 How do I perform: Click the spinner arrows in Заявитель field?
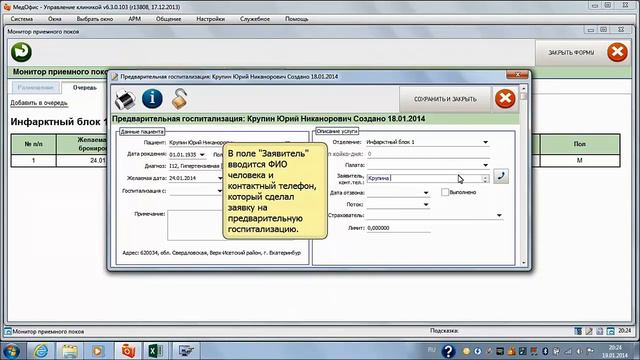pyautogui.click(x=485, y=178)
